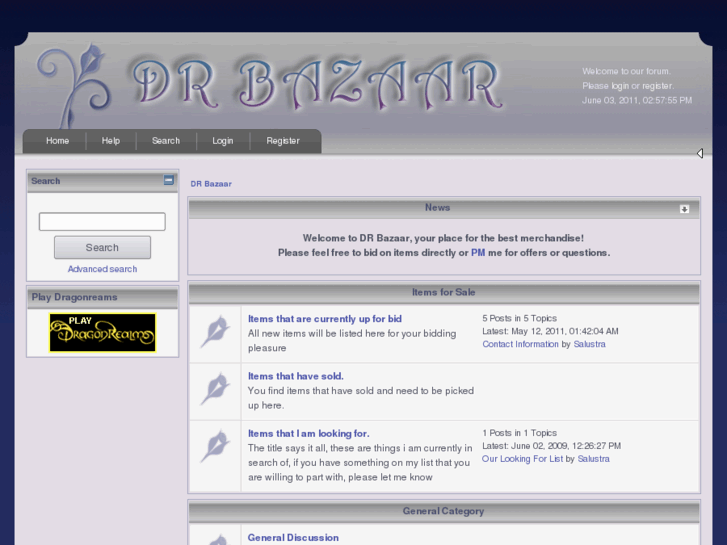View Salustra profile next to Our Looking For List
This screenshot has height=545, width=727.
593,459
